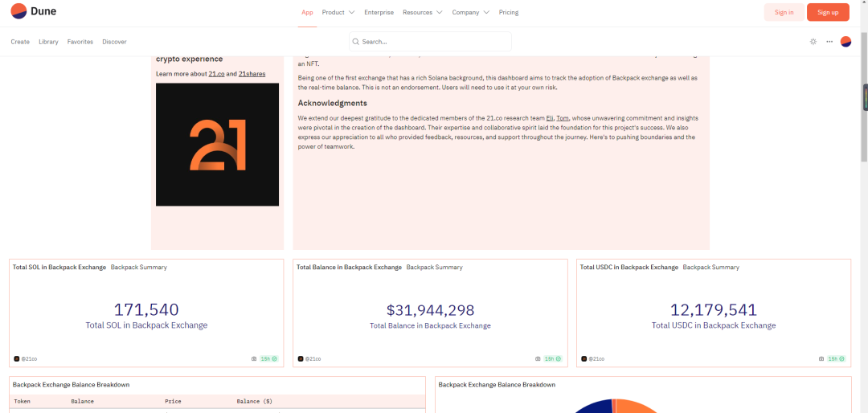This screenshot has width=868, height=413.
Task: Click @21co author avatar on Total USDC card
Action: click(584, 358)
